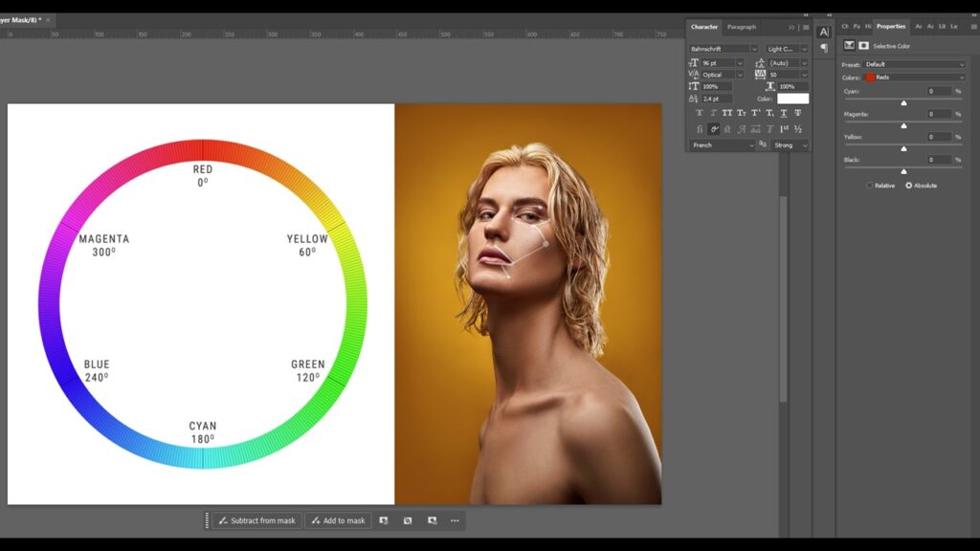This screenshot has height=551, width=980.
Task: Click the white text Color swatch
Action: pos(792,99)
